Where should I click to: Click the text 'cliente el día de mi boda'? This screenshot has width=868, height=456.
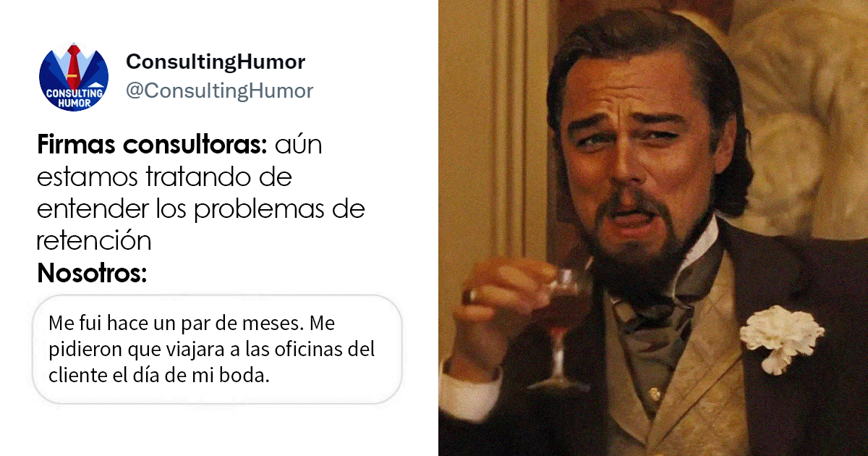pyautogui.click(x=158, y=376)
